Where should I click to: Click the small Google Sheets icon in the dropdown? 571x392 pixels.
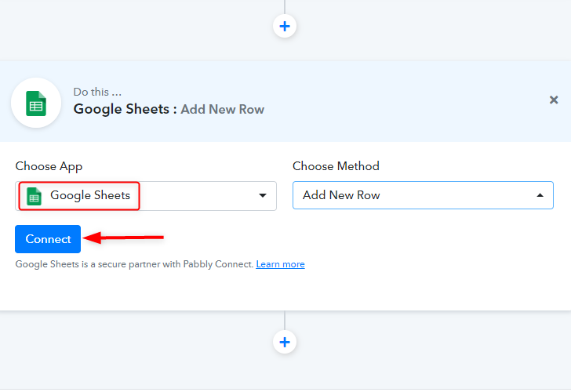(x=34, y=196)
